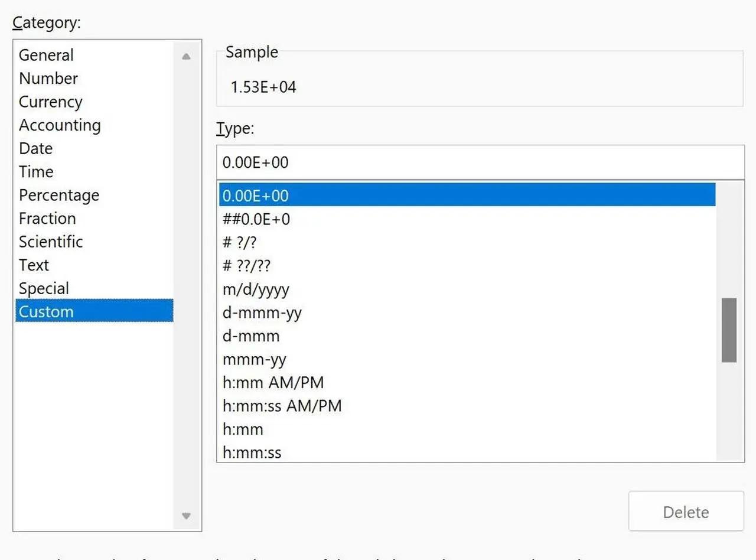The height and width of the screenshot is (560, 756).
Task: Choose the ##0.0E+0 format
Action: (x=467, y=219)
